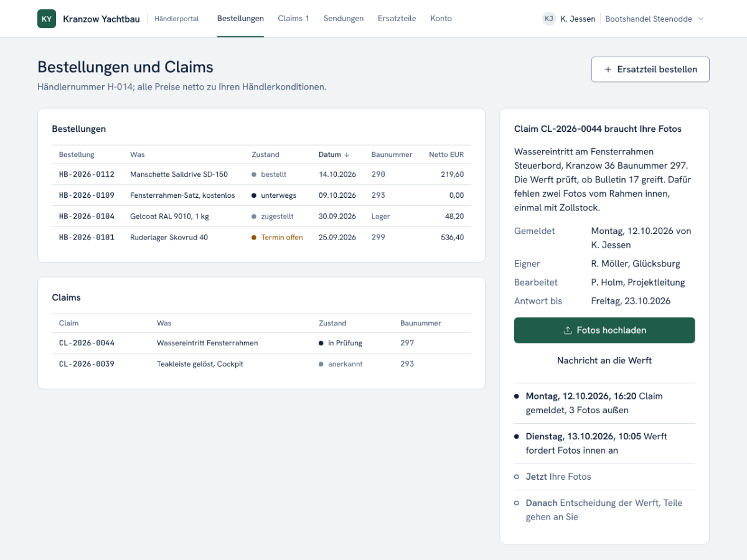747x560 pixels.
Task: Click Nachricht an die Werft
Action: [x=604, y=360]
